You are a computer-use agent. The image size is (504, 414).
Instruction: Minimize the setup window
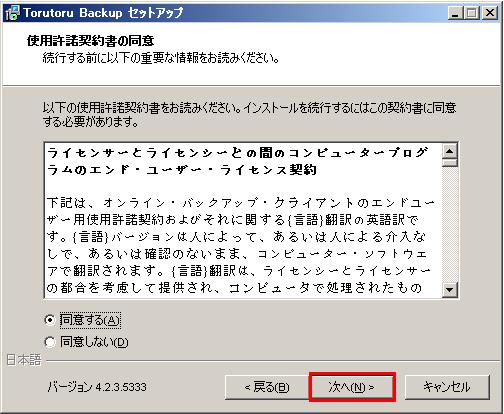click(x=455, y=13)
